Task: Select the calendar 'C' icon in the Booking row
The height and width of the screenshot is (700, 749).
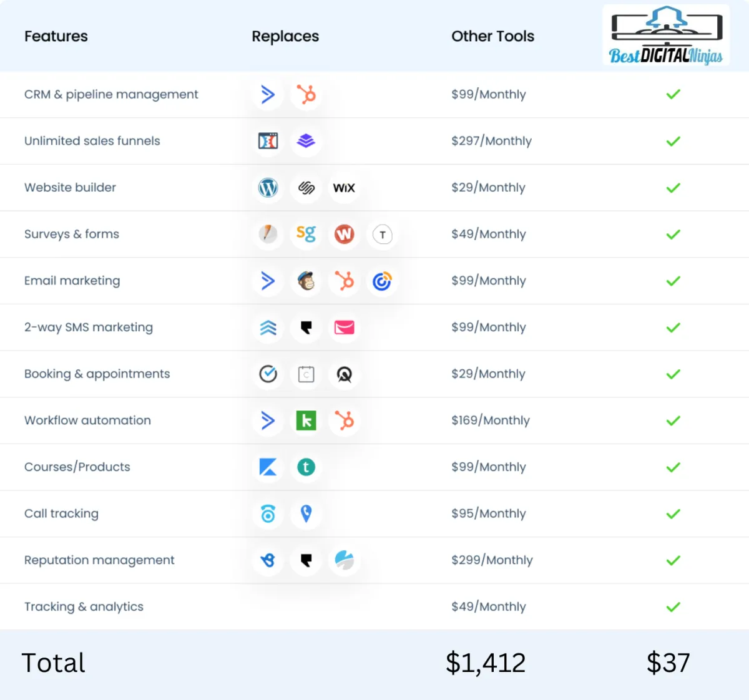Action: coord(306,374)
